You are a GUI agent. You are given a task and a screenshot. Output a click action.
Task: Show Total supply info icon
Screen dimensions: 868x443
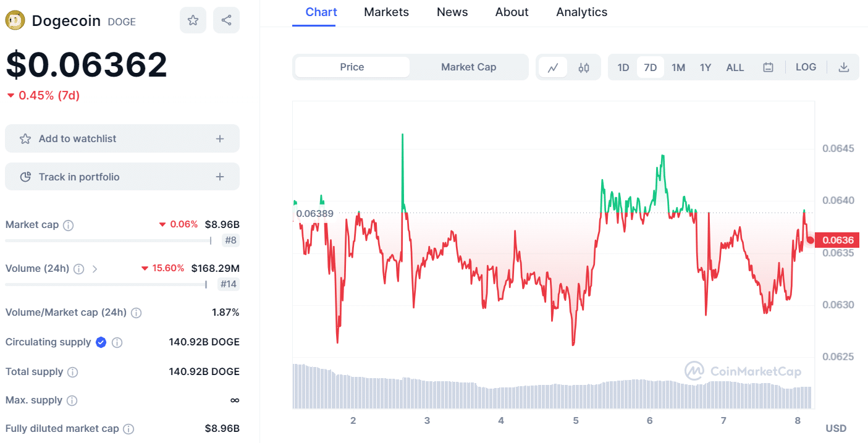[72, 372]
